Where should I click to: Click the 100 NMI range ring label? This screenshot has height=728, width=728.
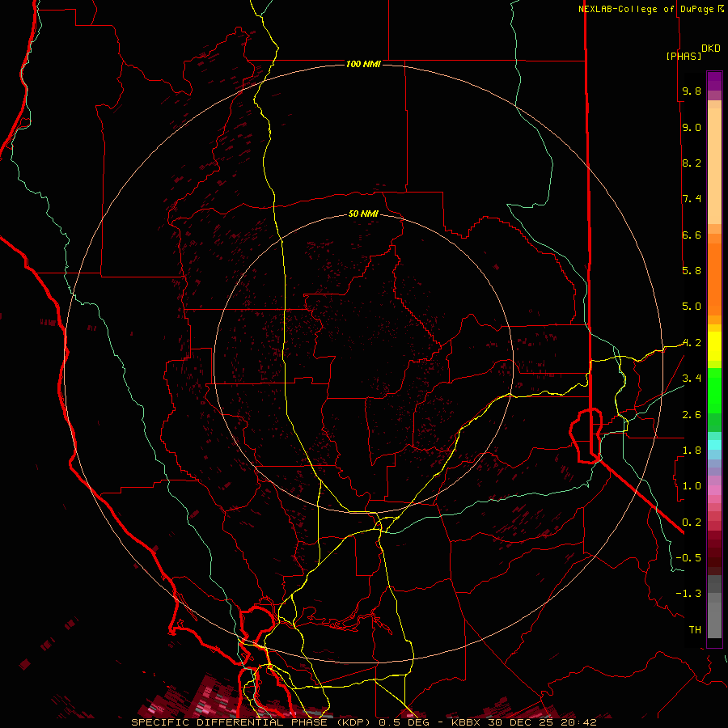(x=363, y=64)
